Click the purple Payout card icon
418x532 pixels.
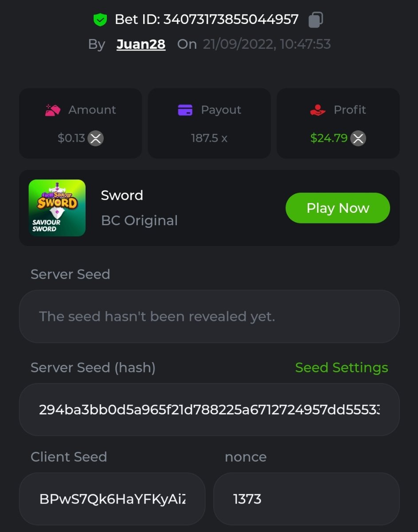[185, 110]
